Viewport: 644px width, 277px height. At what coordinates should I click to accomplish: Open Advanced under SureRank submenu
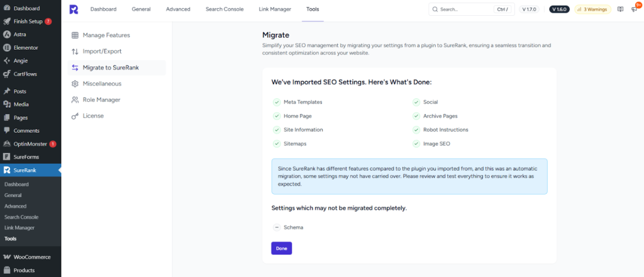pos(15,206)
